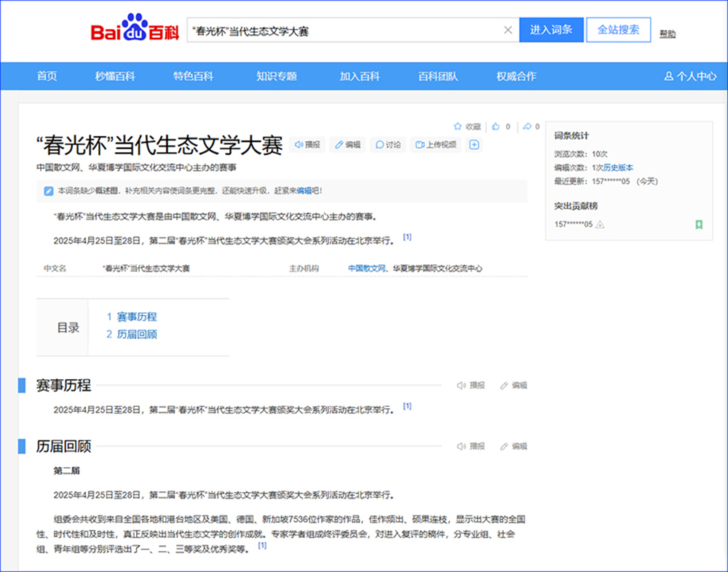Click 编辑 in the 历届回顾 section header

coord(513,447)
